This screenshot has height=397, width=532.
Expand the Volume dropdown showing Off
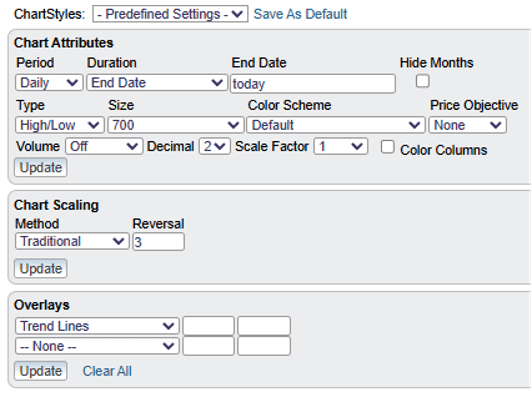click(x=104, y=147)
